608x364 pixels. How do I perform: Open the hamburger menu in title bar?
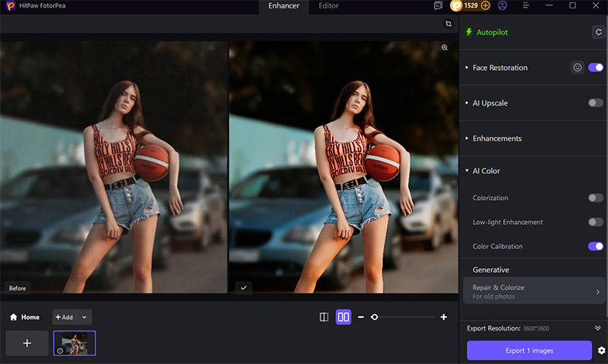(x=525, y=5)
